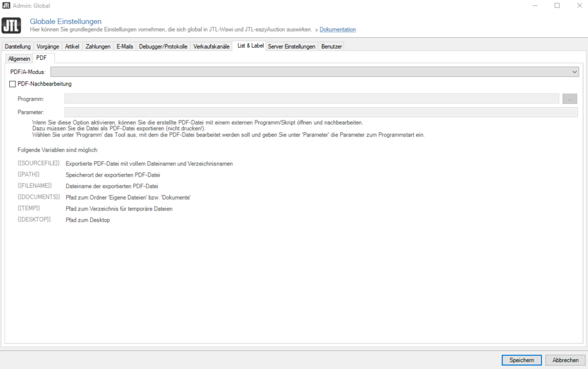Click the Speichern button
The width and height of the screenshot is (588, 369).
(x=521, y=360)
